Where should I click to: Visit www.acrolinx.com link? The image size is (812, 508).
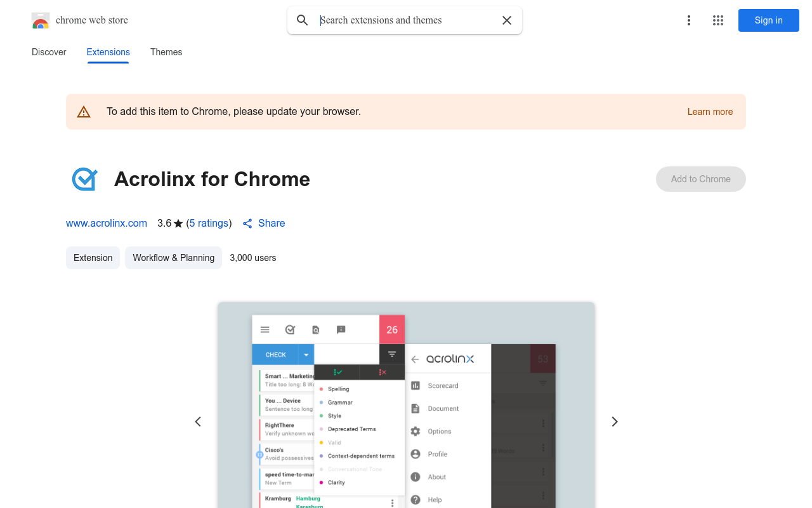(107, 224)
